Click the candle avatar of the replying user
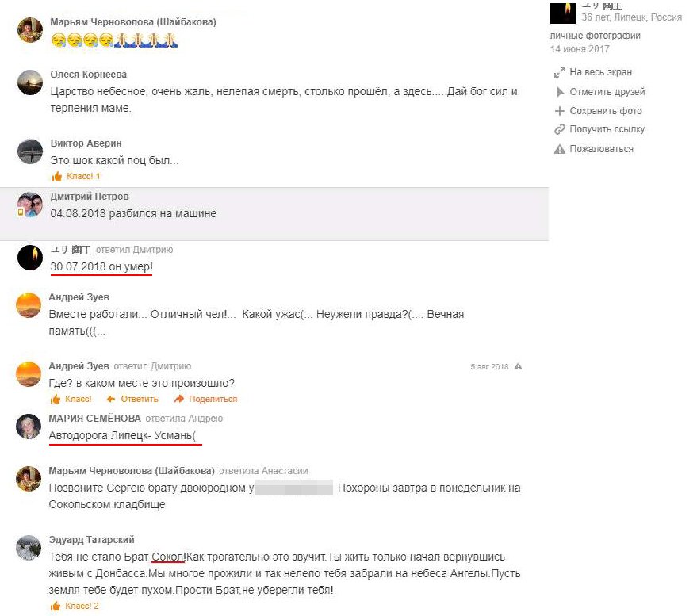The height and width of the screenshot is (616, 697). [30, 258]
